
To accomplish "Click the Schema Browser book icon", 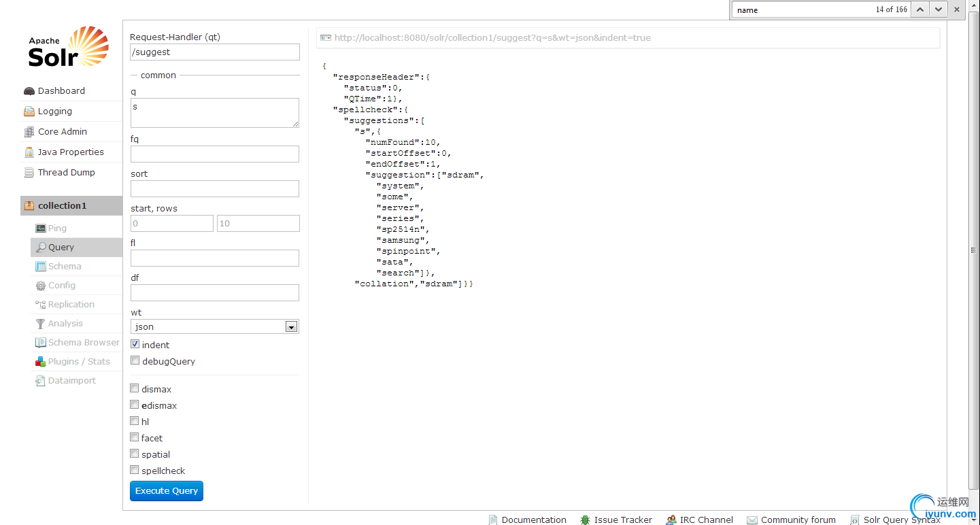I will (x=41, y=343).
